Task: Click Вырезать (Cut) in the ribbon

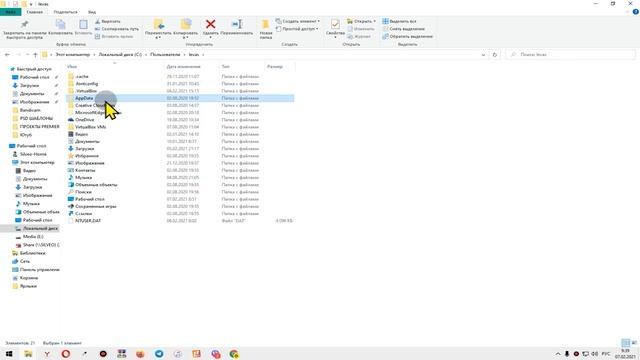Action: 108,21
